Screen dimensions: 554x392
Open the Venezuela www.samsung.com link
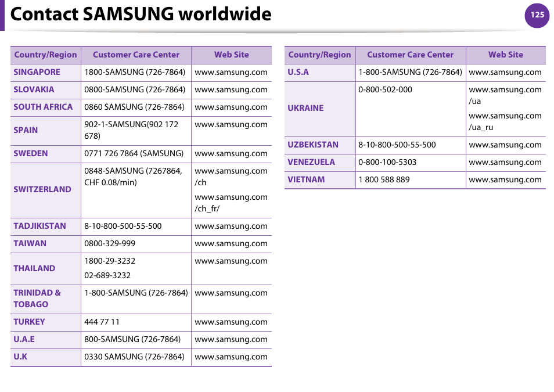pyautogui.click(x=505, y=163)
